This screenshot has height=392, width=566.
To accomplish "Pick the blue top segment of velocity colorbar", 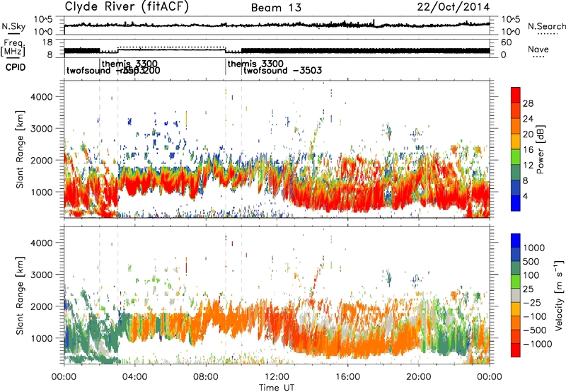I will pos(516,241).
